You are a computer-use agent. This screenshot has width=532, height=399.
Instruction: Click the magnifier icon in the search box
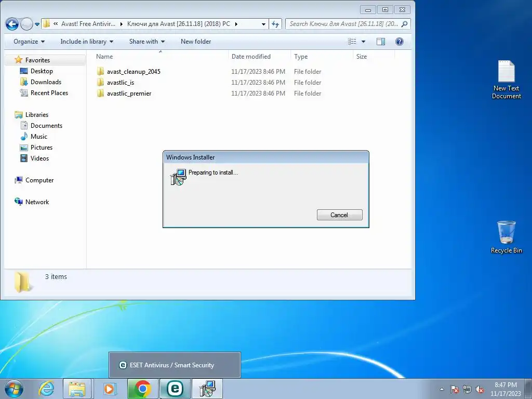point(404,24)
